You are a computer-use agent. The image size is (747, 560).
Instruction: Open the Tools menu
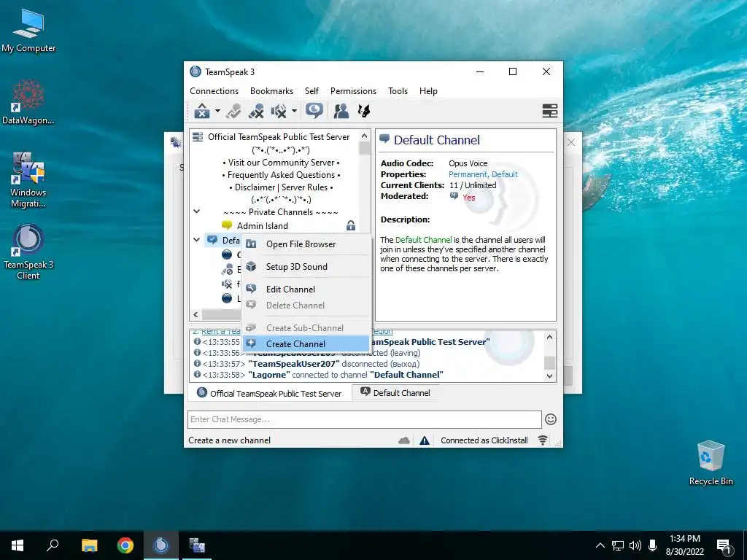(398, 91)
